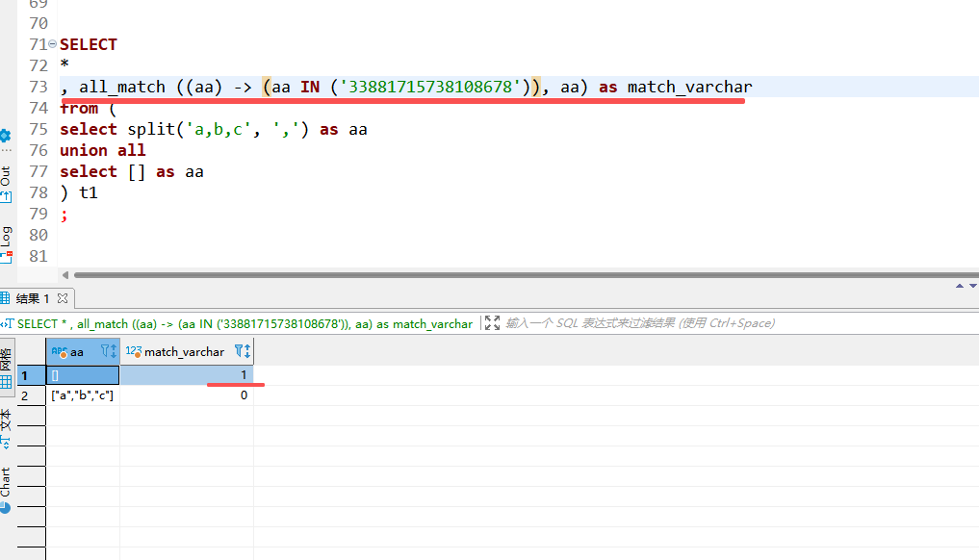Click the filter/sort icon on match_varchar column
979x560 pixels.
243,352
